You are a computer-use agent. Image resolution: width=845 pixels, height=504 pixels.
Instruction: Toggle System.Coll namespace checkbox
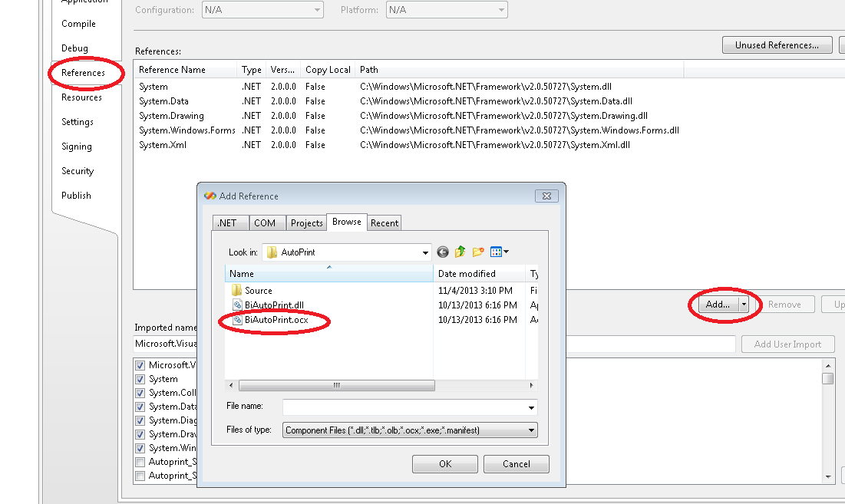(x=140, y=393)
